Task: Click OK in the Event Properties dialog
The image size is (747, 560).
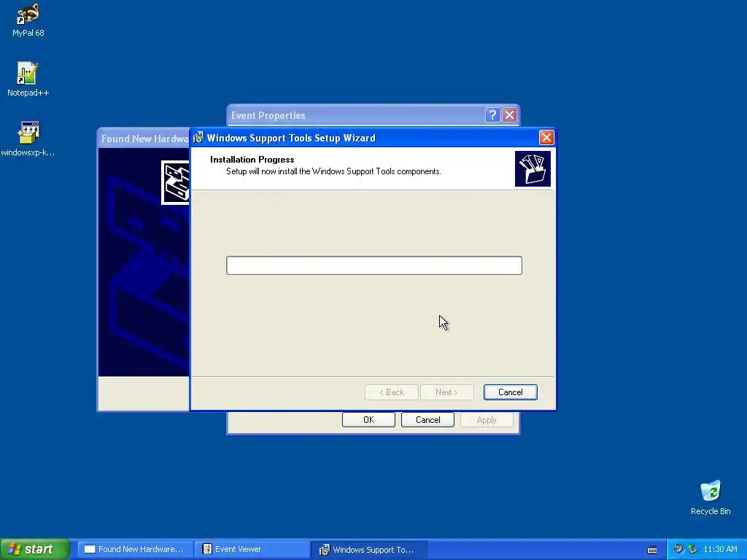Action: (368, 419)
